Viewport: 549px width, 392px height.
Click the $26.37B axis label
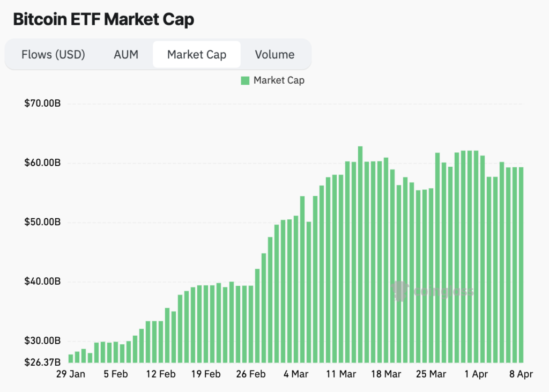pyautogui.click(x=41, y=360)
